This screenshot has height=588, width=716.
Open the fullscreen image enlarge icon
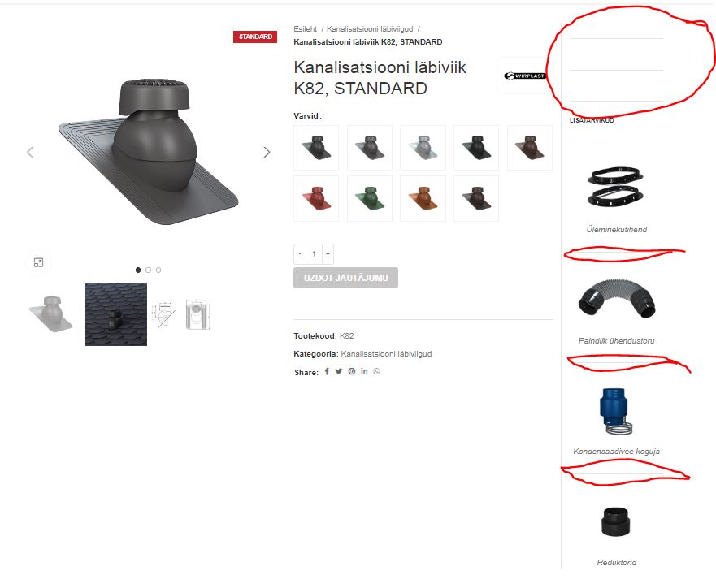[39, 262]
